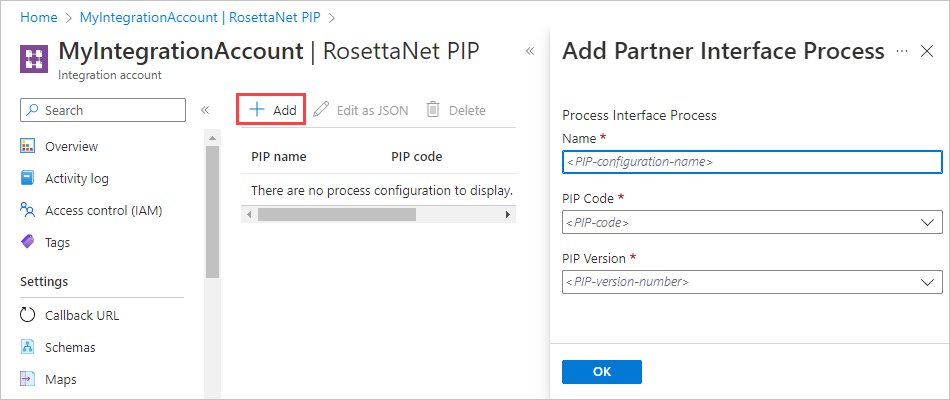950x400 pixels.
Task: Collapse the RosettaNet PIP blade header chevron
Action: 530,51
